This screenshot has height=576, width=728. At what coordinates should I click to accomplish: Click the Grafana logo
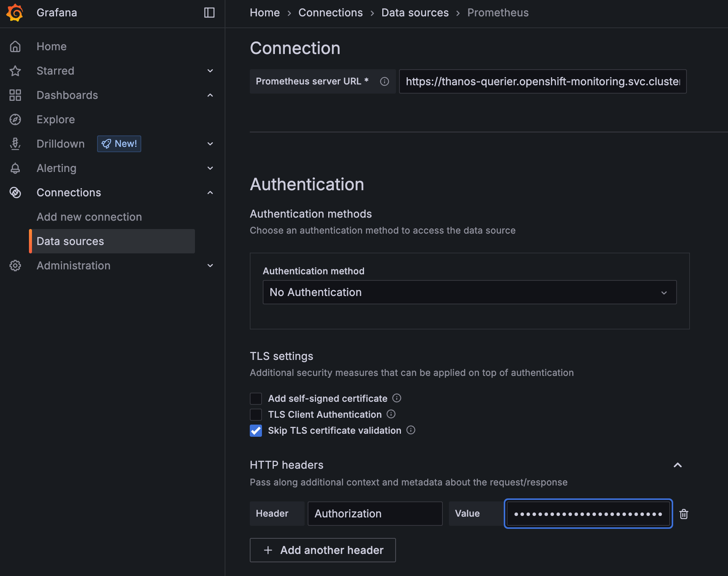point(15,13)
